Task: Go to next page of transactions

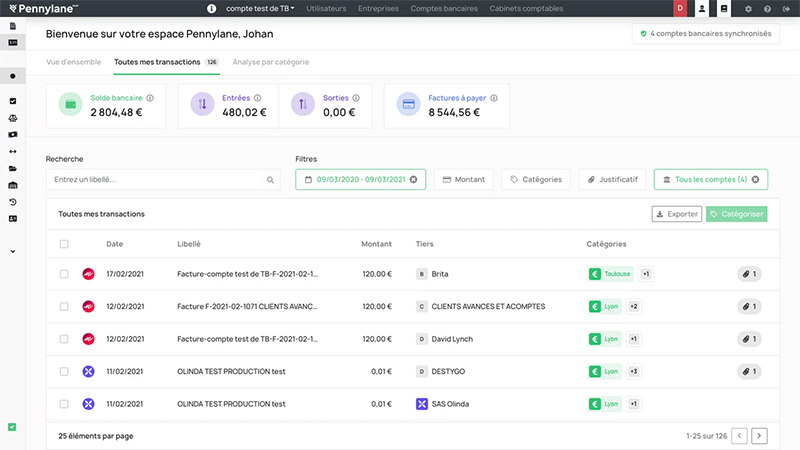Action: click(759, 436)
